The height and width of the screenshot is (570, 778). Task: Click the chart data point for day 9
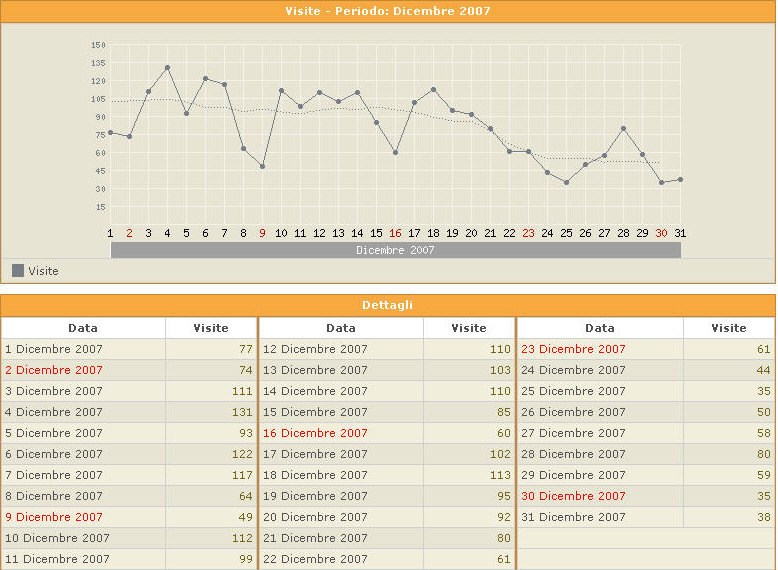[x=262, y=166]
